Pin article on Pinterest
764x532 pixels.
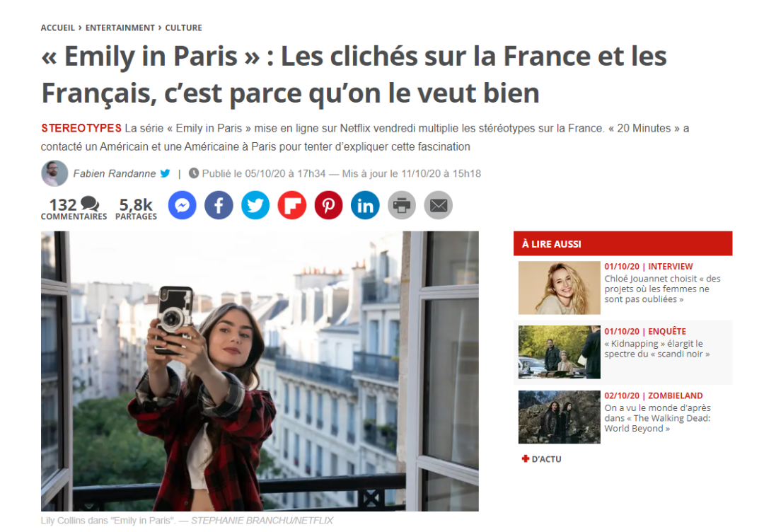[x=328, y=205]
